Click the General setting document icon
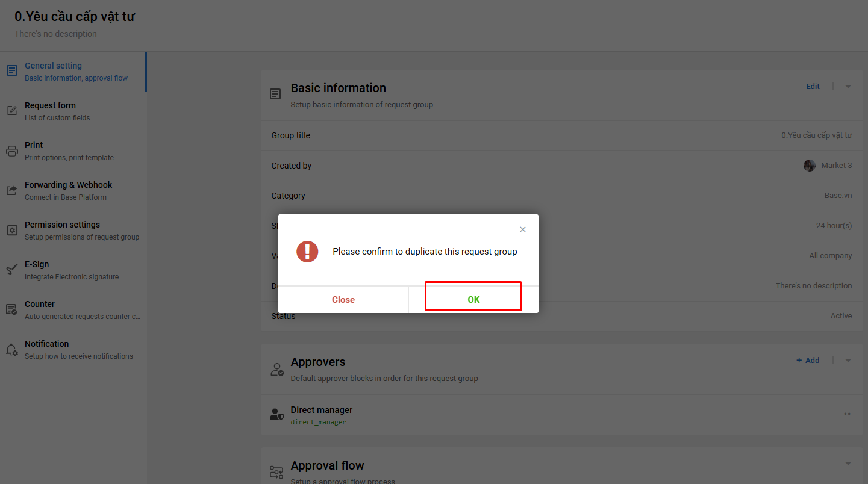Screen dimensions: 868x484 (x=12, y=71)
